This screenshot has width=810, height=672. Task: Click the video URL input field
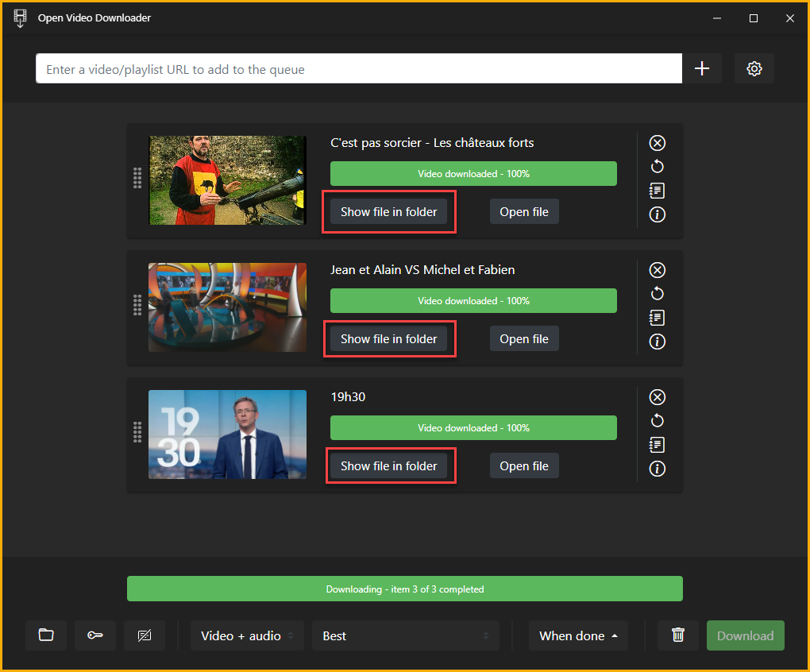359,69
